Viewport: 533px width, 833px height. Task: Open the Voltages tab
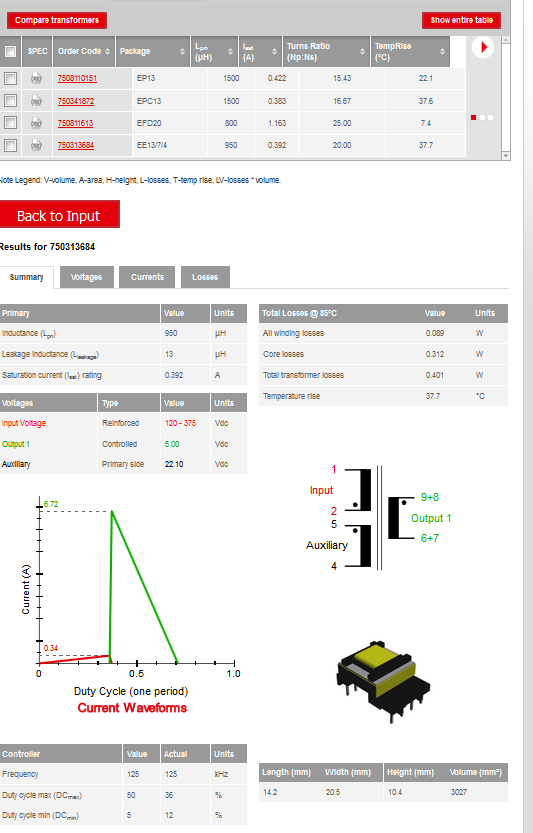pos(87,277)
